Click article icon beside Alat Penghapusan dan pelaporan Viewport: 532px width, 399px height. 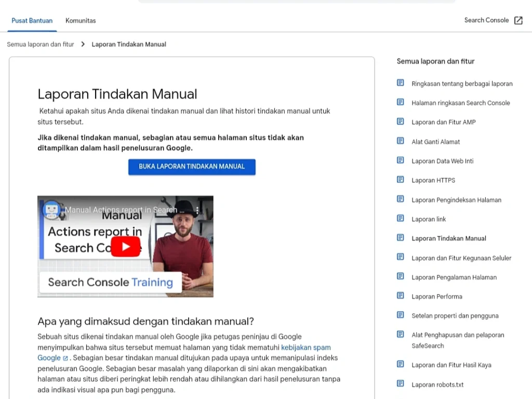401,334
